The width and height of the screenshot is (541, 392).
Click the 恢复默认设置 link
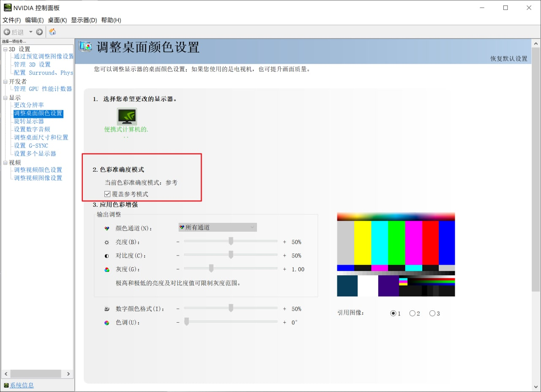coord(509,59)
